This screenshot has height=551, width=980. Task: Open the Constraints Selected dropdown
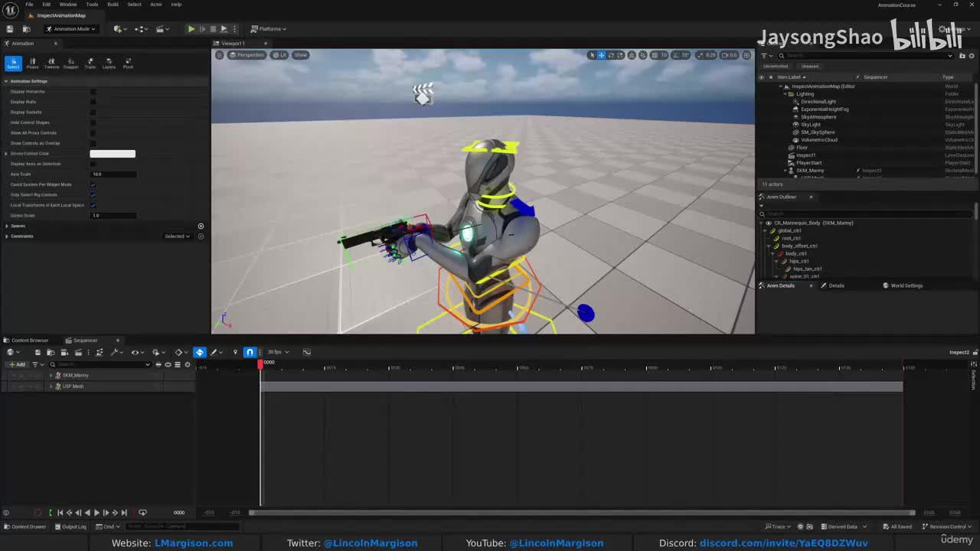[x=178, y=236]
